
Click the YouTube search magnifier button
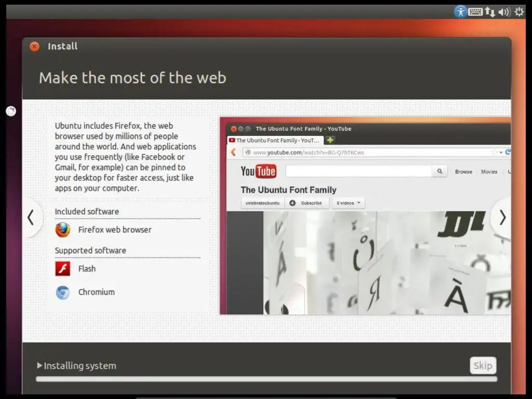(440, 171)
